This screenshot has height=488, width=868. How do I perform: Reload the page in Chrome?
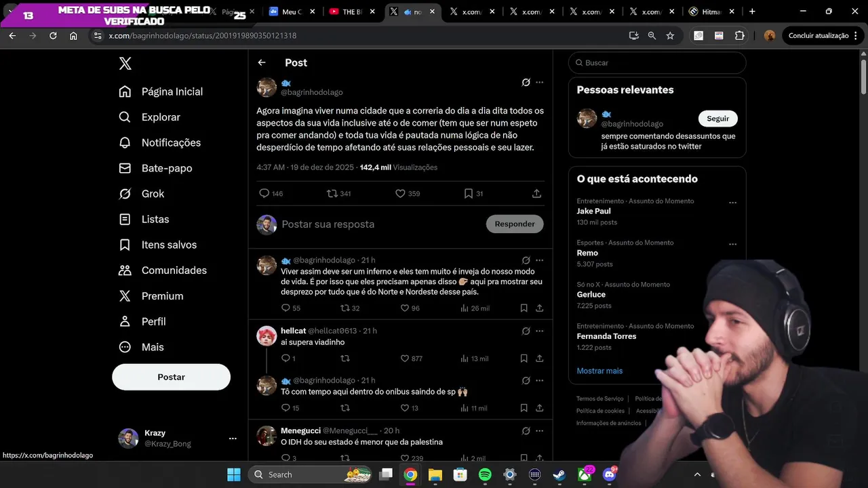pos(53,35)
